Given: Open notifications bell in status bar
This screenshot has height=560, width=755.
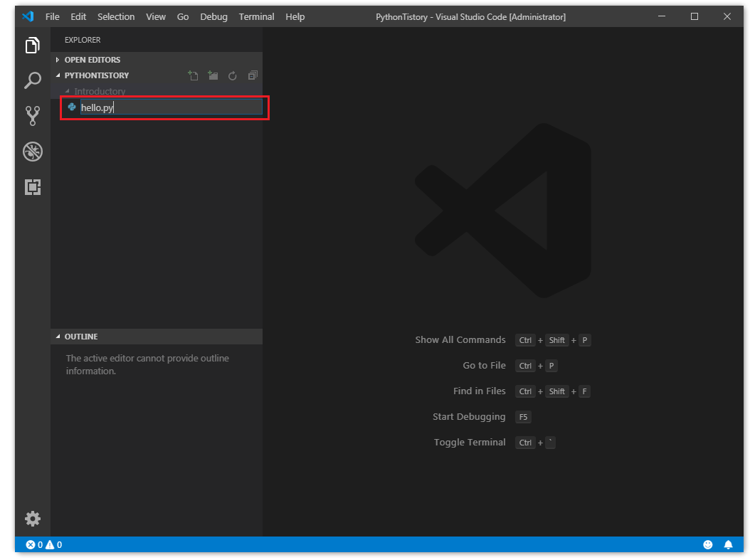Looking at the screenshot, I should click(x=728, y=544).
